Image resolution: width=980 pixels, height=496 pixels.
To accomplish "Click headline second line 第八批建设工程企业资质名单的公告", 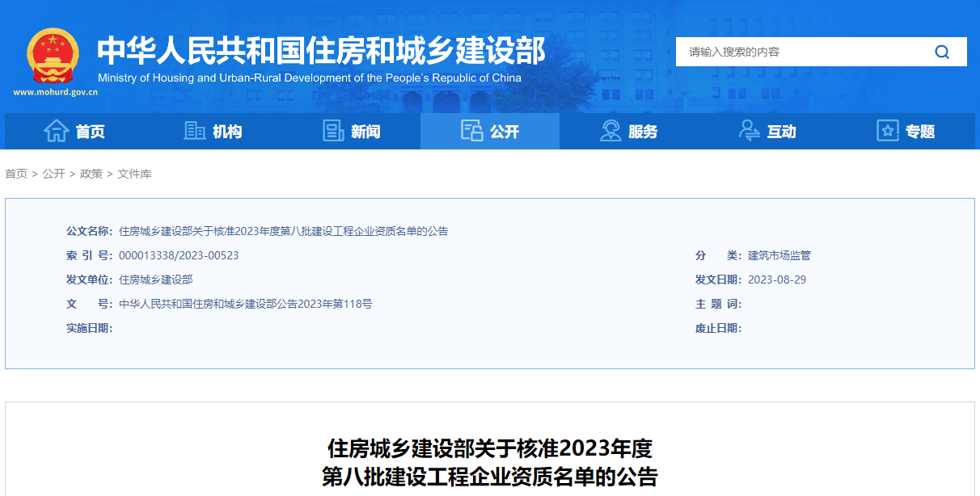I will 490,476.
